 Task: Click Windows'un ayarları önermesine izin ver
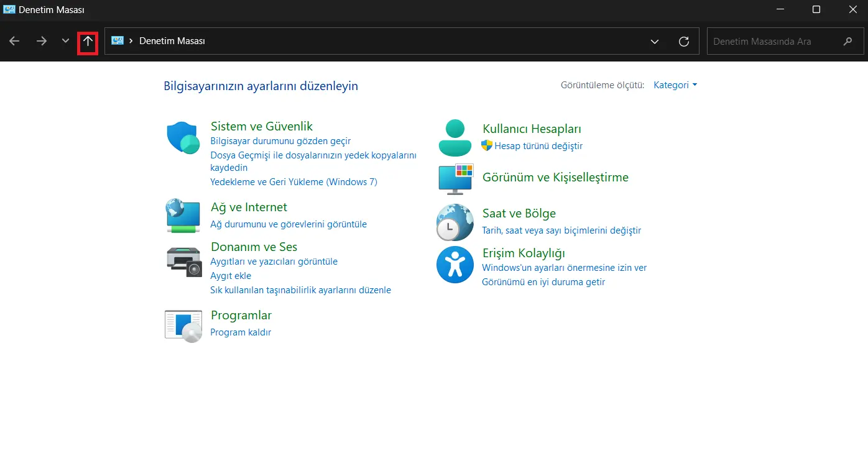564,268
